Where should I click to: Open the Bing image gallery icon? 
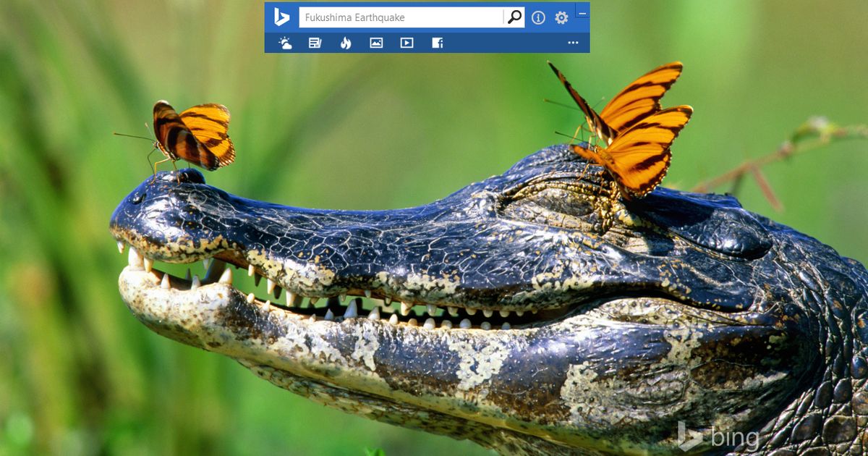coord(376,43)
